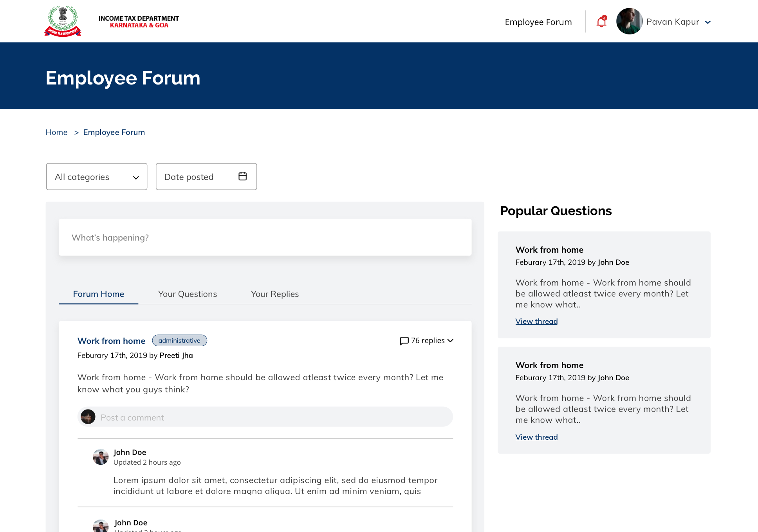
Task: Click John Doe's avatar in first reply
Action: pos(101,457)
